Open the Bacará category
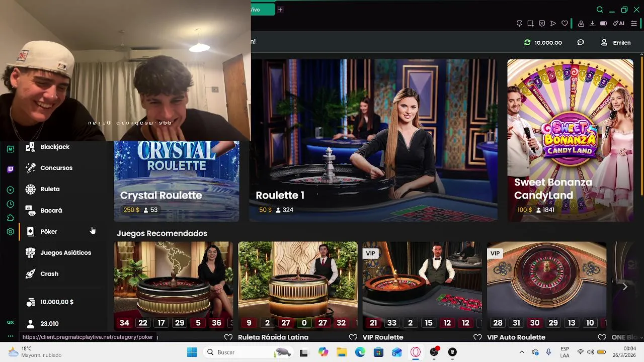This screenshot has height=362, width=644. (51, 211)
